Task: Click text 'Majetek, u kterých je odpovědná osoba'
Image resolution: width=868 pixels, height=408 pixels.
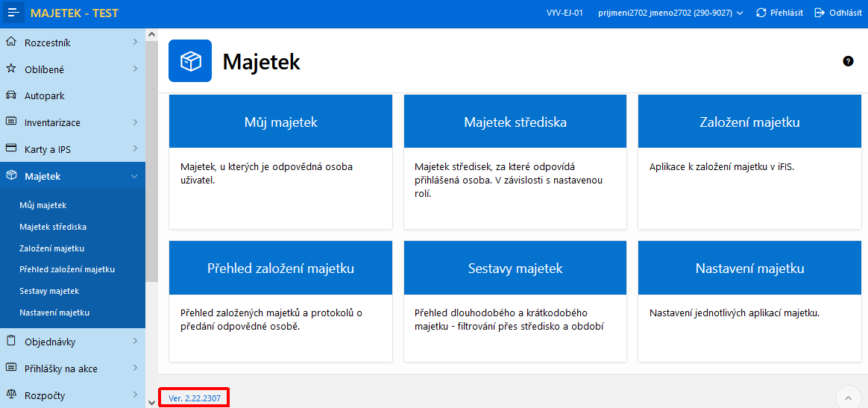Action: coord(267,166)
